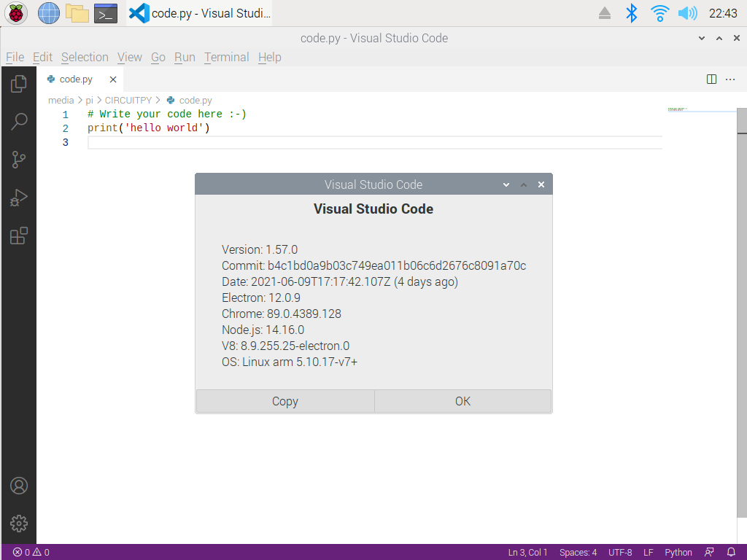
Task: Click the system clock showing 22:43
Action: [x=723, y=13]
